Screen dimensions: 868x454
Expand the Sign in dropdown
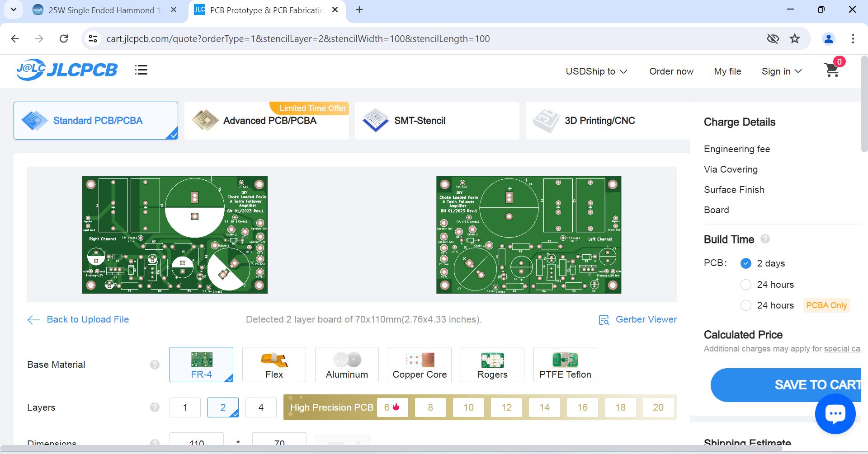782,71
